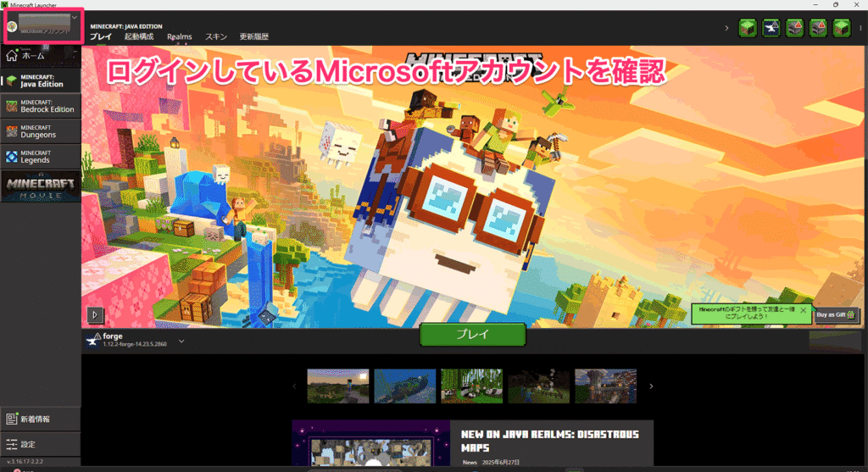Open first screenshot thumbnail with sunset plains
Screen dimensions: 868x472
(337, 386)
